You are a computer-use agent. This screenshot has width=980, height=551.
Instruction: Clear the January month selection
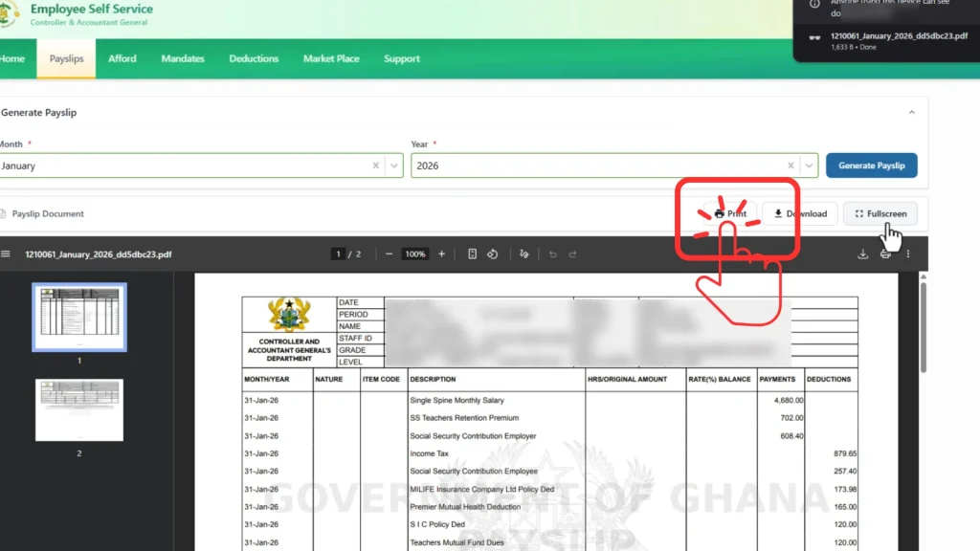(x=375, y=165)
